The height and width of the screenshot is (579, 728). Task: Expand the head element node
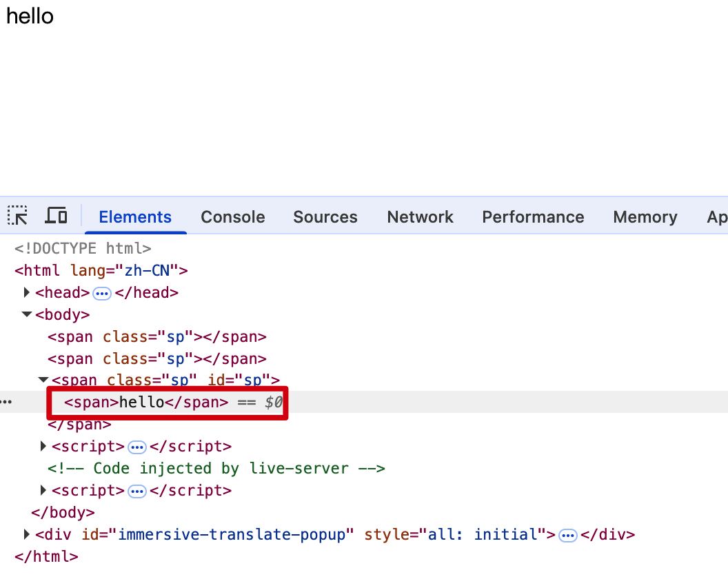pyautogui.click(x=27, y=292)
